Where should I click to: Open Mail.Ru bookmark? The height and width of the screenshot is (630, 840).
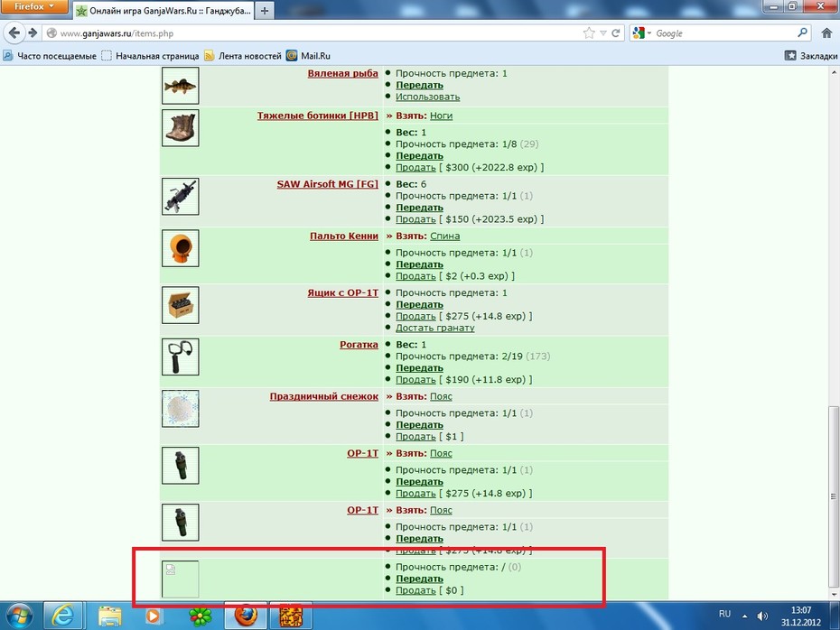click(x=308, y=56)
